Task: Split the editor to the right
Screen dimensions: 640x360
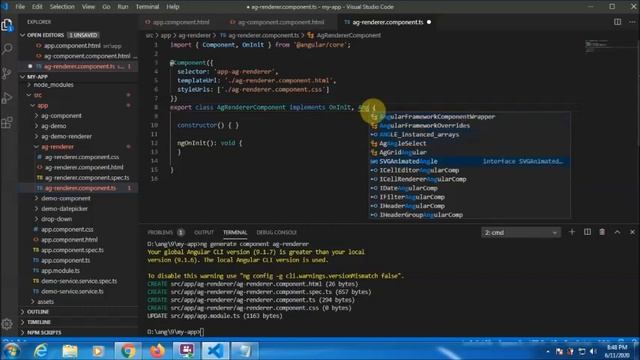Action: pos(618,22)
